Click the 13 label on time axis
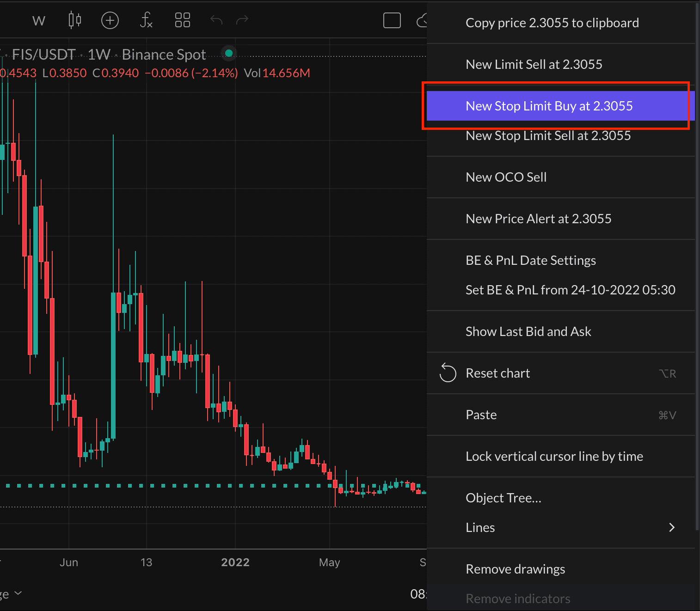This screenshot has height=611, width=700. click(146, 562)
